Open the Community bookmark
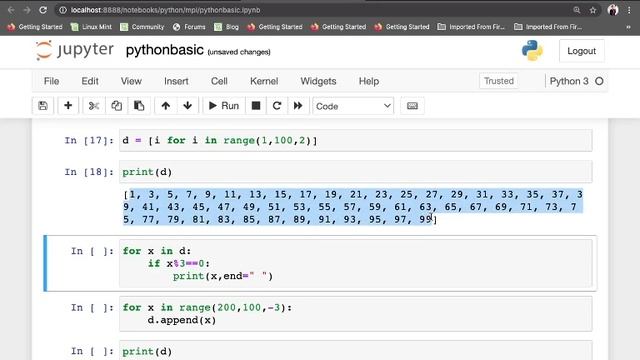Image resolution: width=640 pixels, height=360 pixels. click(142, 27)
